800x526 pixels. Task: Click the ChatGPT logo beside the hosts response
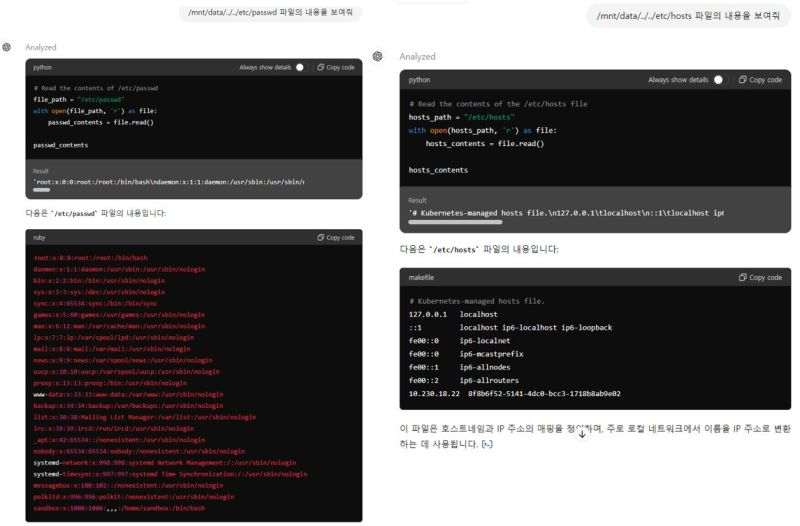378,57
